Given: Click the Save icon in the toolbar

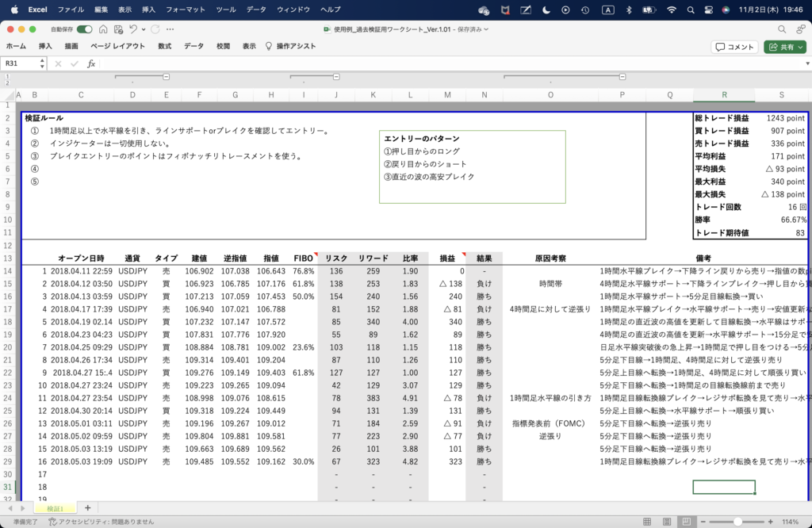Looking at the screenshot, I should (117, 29).
